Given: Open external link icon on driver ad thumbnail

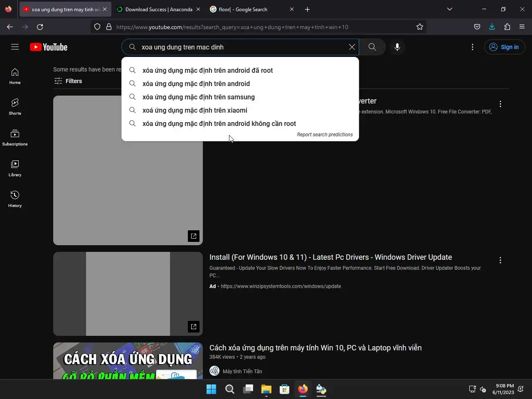Looking at the screenshot, I should pos(194,327).
